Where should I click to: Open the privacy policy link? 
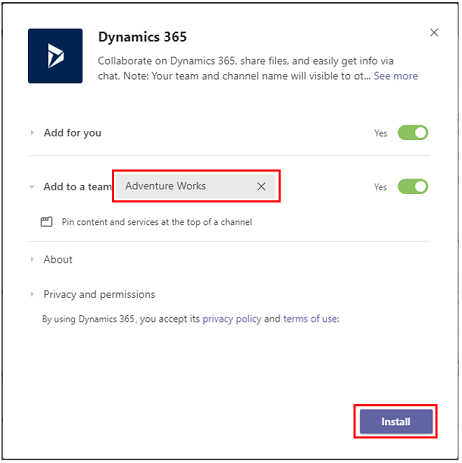point(232,319)
